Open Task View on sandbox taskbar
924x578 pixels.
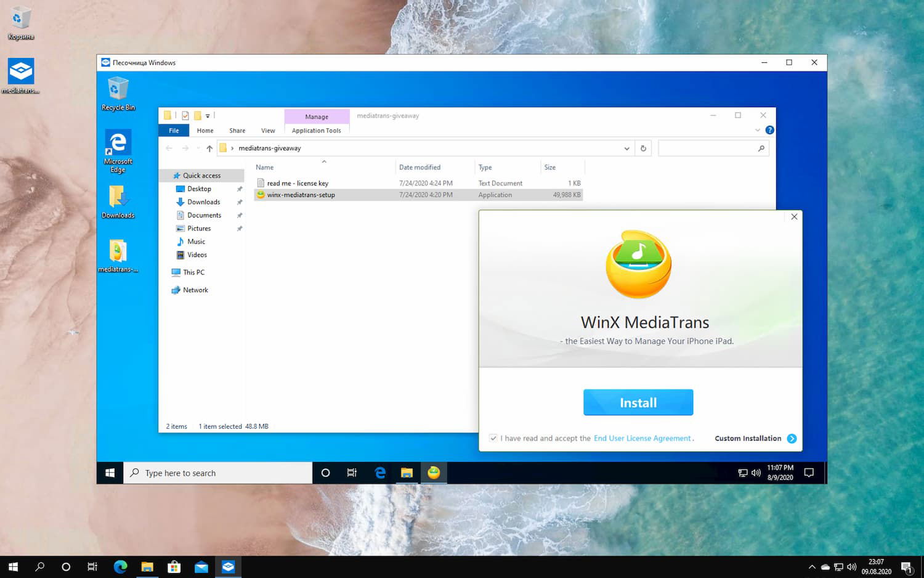(352, 473)
